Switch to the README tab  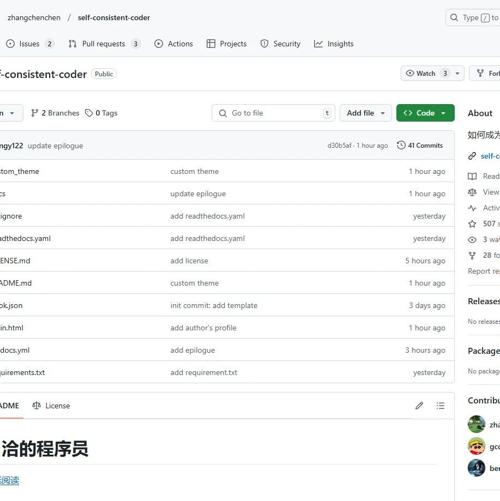coord(10,406)
